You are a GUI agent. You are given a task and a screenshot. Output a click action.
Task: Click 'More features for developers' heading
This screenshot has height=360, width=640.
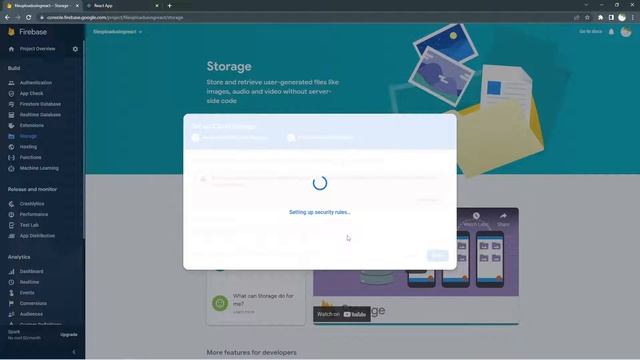coord(251,352)
